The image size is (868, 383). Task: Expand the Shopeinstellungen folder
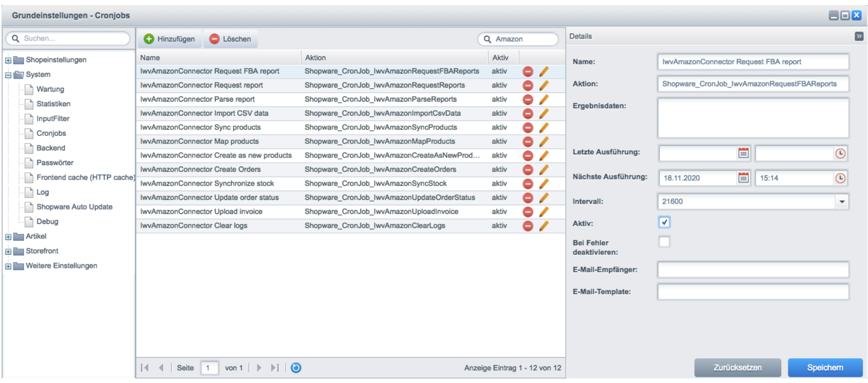coord(8,61)
